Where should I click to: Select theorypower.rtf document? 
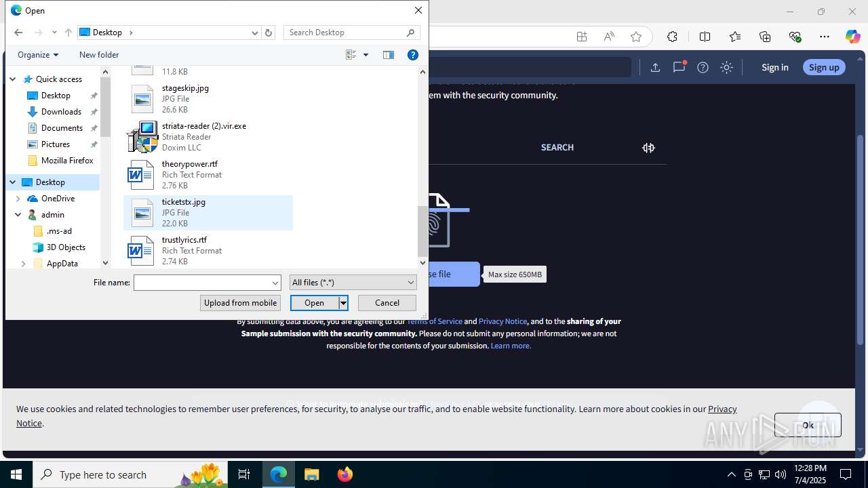click(208, 175)
